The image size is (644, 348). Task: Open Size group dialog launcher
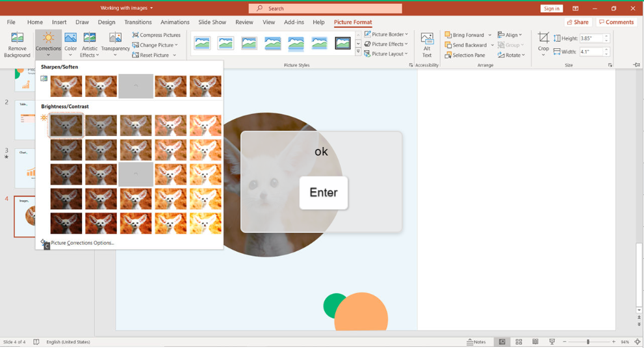(610, 66)
